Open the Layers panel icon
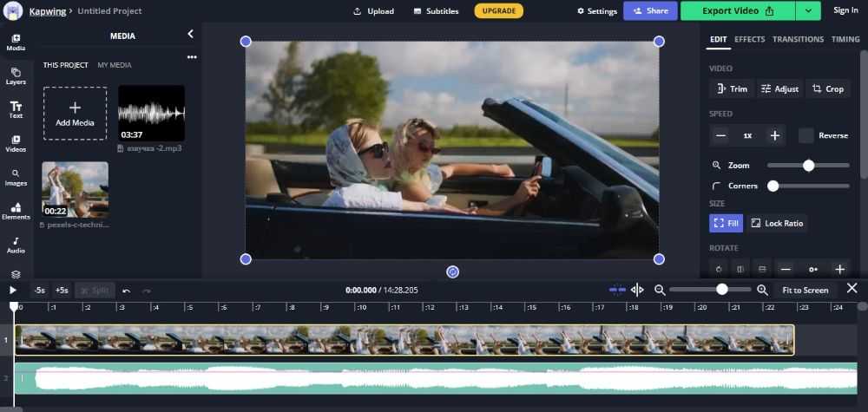The height and width of the screenshot is (412, 868). point(16,75)
